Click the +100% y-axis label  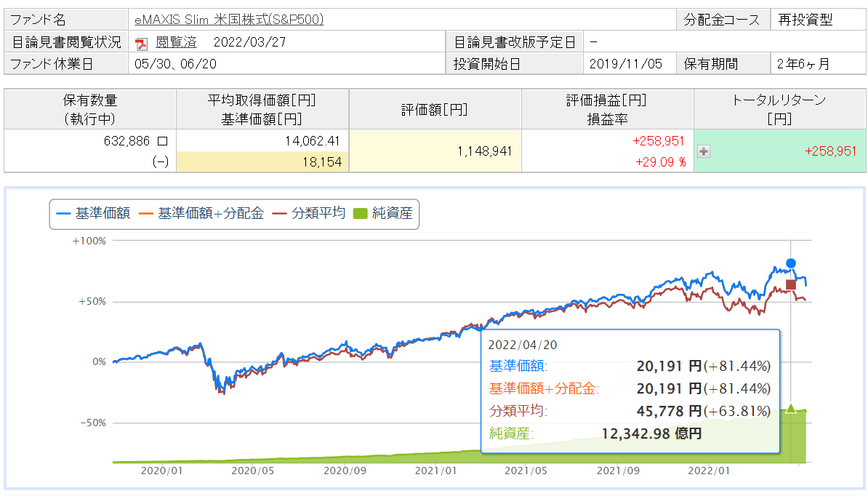(89, 241)
